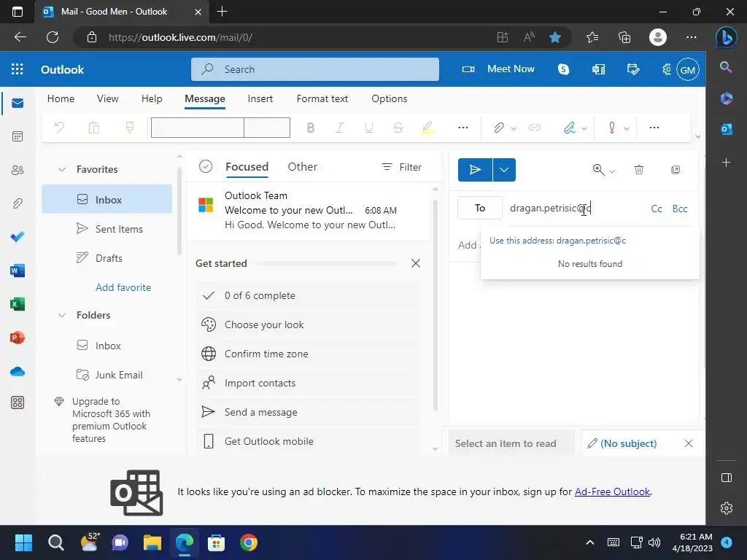Click the Paste clipboard icon

pyautogui.click(x=94, y=128)
